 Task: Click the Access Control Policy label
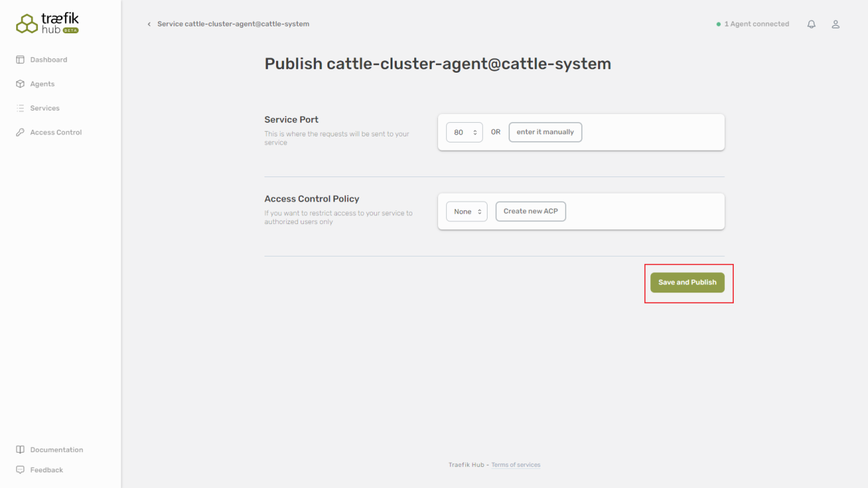(312, 199)
